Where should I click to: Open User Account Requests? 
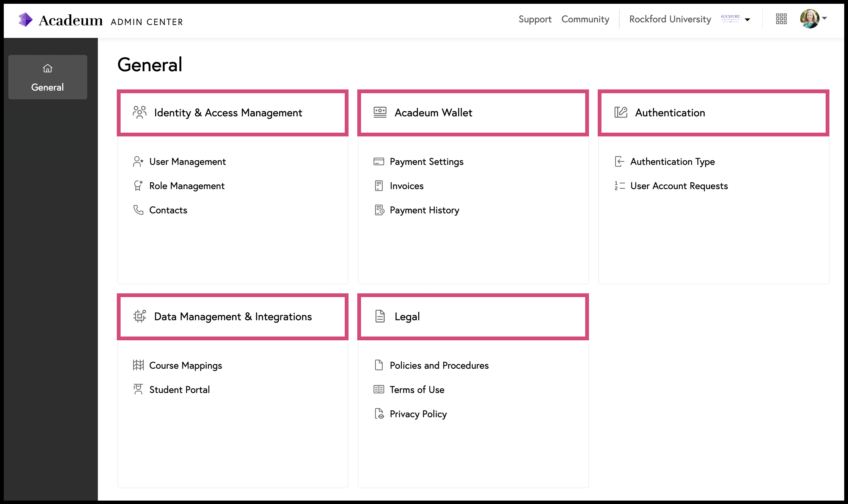[679, 186]
